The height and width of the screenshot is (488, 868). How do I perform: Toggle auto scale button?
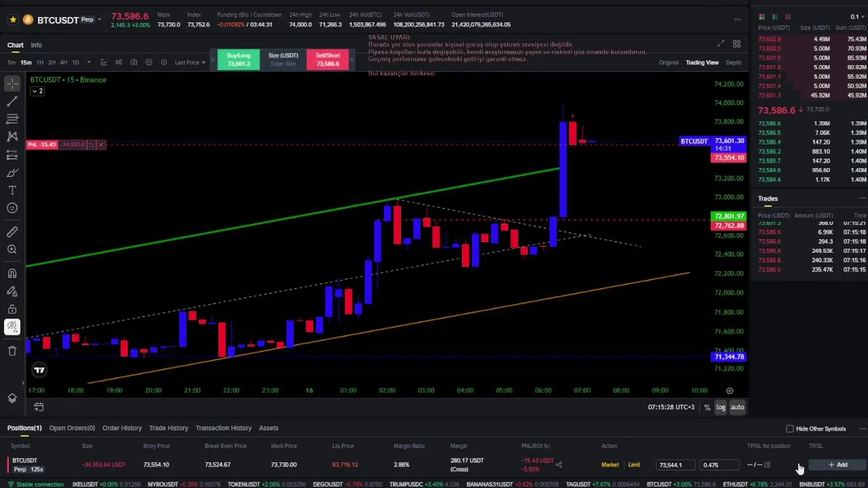pos(737,407)
